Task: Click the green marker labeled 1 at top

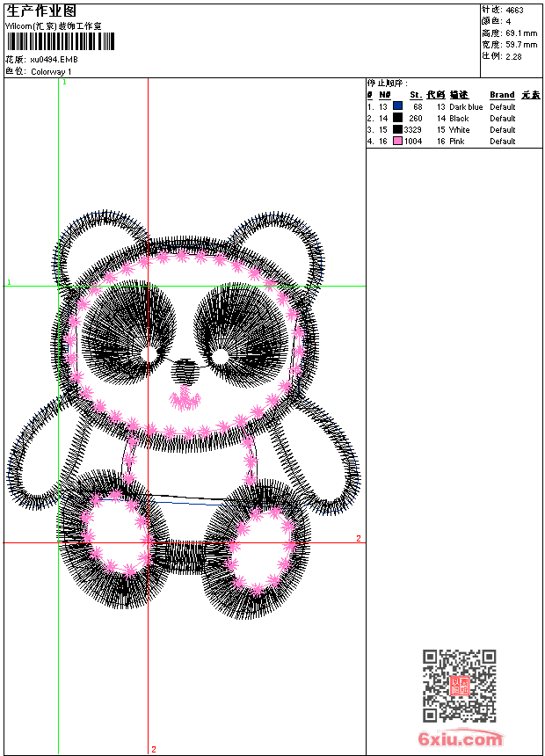Action: [x=64, y=82]
